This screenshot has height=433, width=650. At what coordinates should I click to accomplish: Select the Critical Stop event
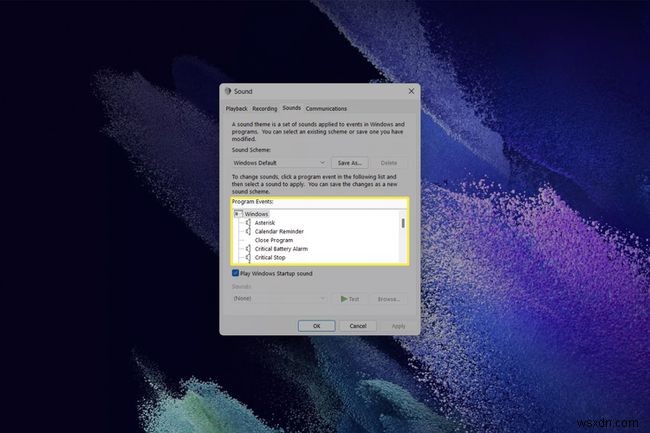pyautogui.click(x=270, y=257)
